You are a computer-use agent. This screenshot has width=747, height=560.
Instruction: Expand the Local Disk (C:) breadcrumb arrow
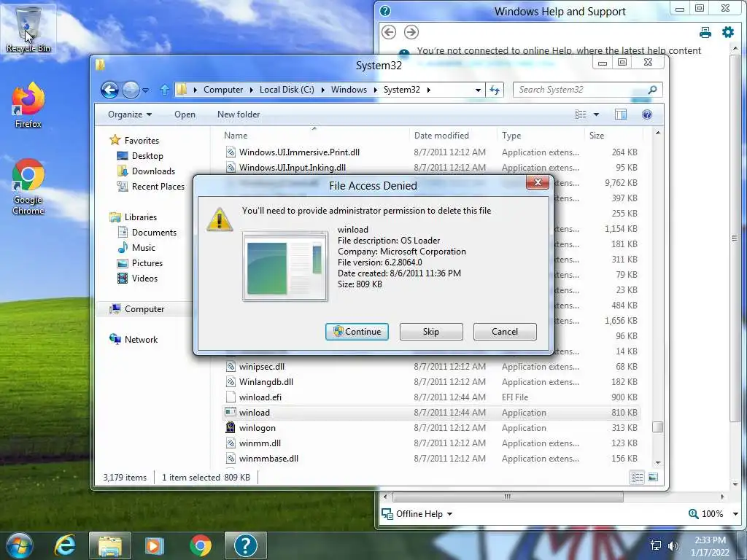coord(322,90)
